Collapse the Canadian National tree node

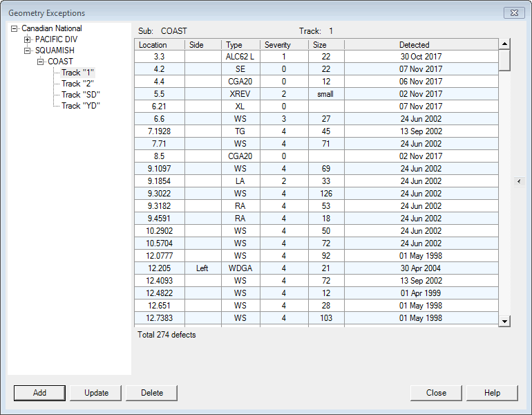coord(15,29)
